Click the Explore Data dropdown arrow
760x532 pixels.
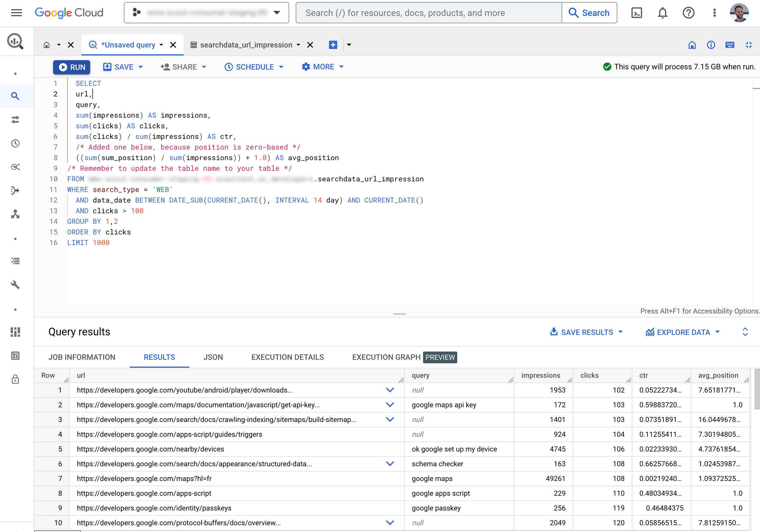pyautogui.click(x=718, y=332)
